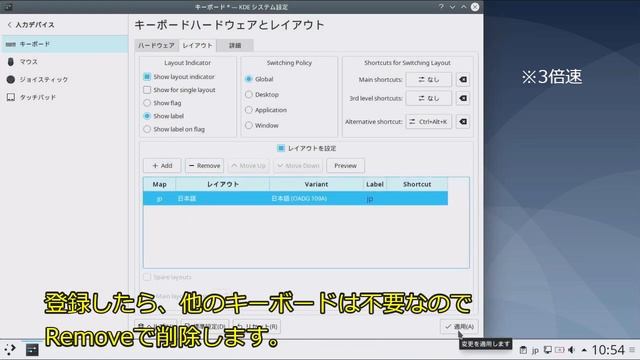
Task: Select キーボード in the sidebar
Action: pyautogui.click(x=64, y=44)
